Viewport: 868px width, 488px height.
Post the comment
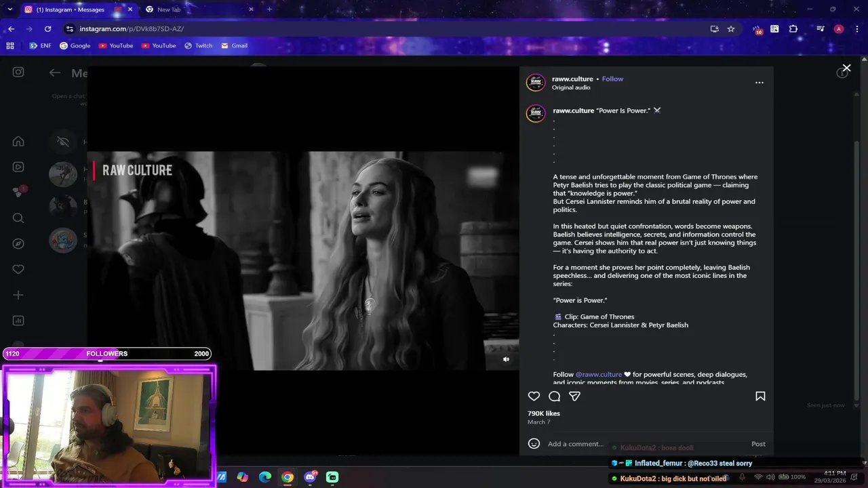pos(758,444)
